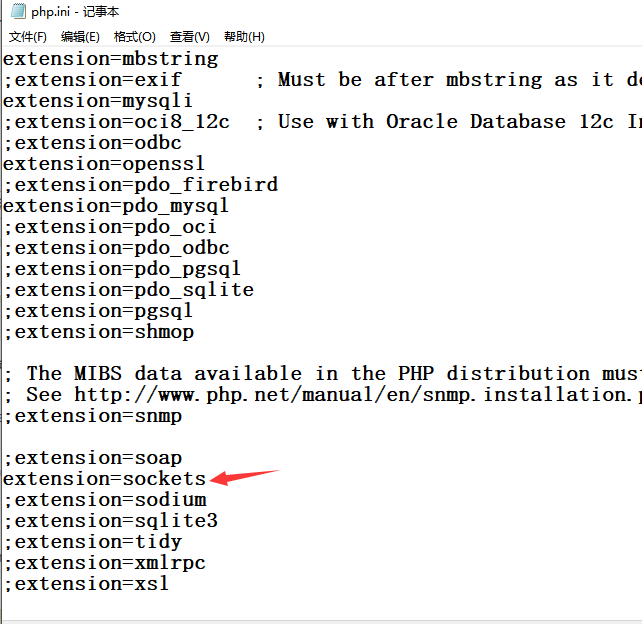Click the ;extension=exif text
Screen dimensions: 642x624
93,80
